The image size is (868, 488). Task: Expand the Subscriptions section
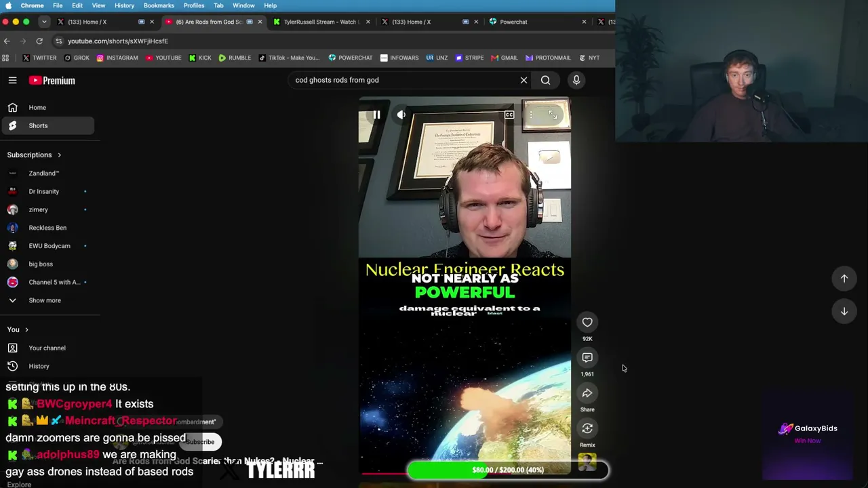click(34, 155)
